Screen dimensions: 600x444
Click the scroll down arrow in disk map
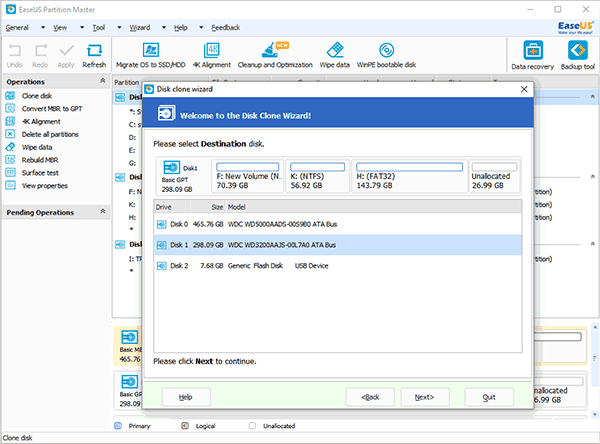click(595, 414)
